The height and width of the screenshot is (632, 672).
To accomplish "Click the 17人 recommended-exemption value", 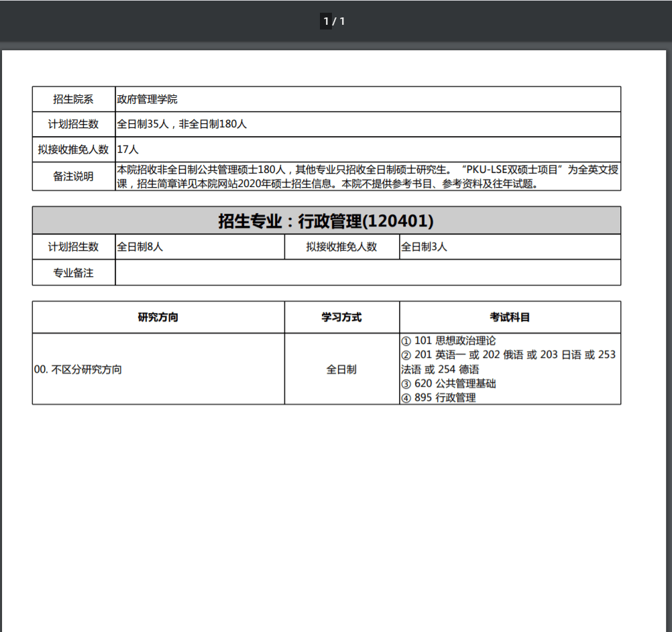I will tap(128, 149).
